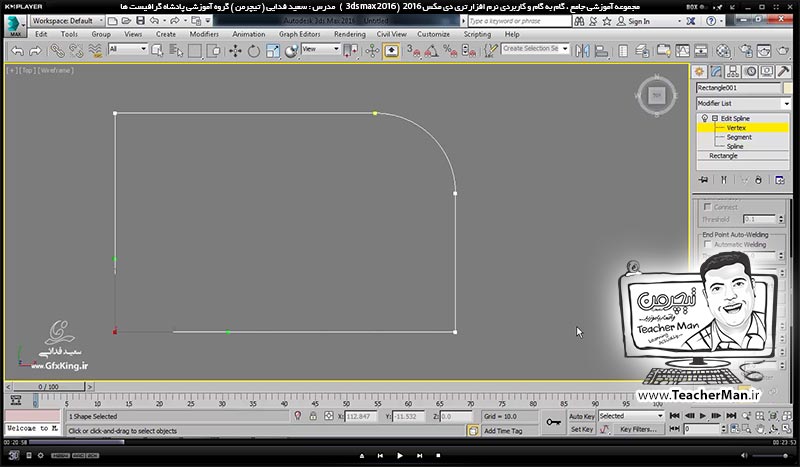Click Add Time Tag in status bar
Viewport: 800px width, 467px height.
(x=503, y=431)
